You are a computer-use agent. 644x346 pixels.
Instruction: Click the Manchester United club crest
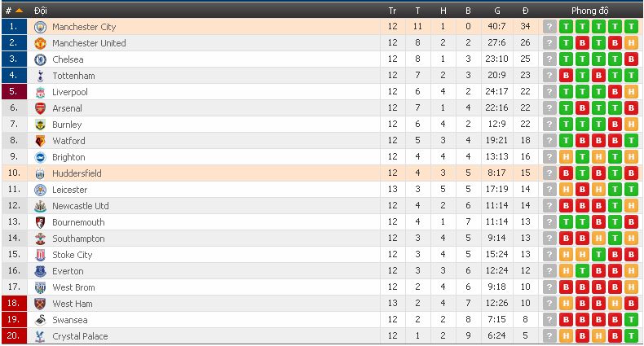coord(39,43)
